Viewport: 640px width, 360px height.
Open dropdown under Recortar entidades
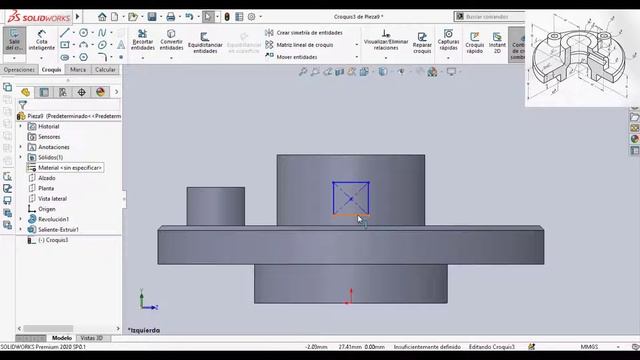pos(142,58)
